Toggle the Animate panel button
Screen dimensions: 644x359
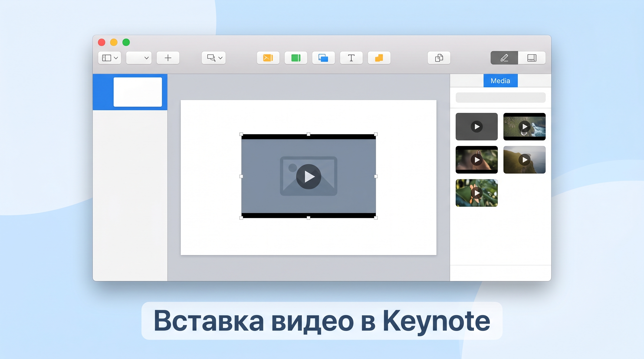pos(532,58)
